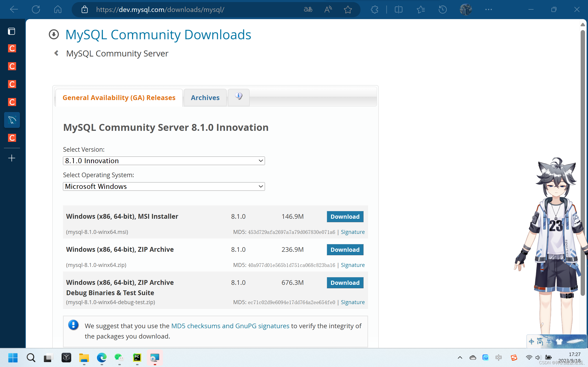Click the file manager icon in the taskbar
This screenshot has height=367, width=588.
pyautogui.click(x=84, y=358)
